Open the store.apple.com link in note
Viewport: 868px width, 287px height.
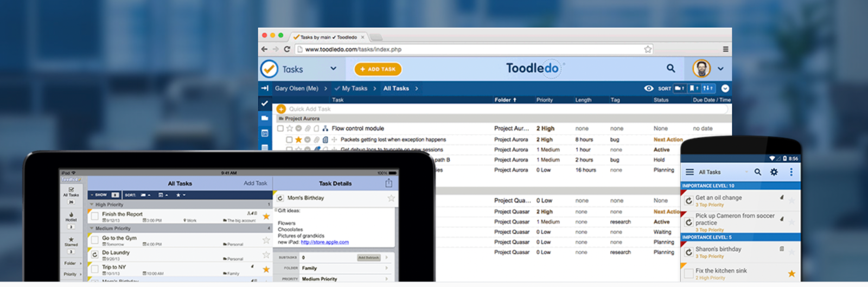325,242
